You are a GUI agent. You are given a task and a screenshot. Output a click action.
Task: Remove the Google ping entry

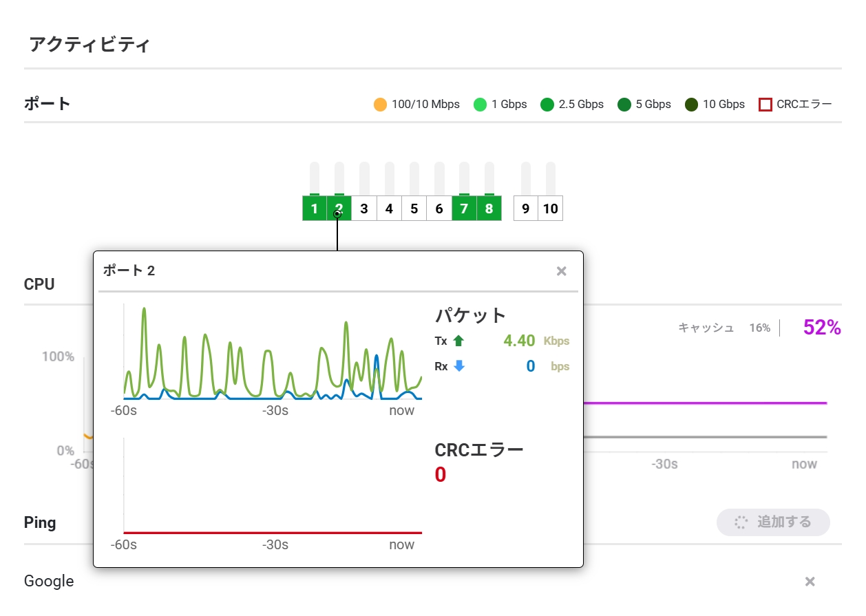pos(810,582)
